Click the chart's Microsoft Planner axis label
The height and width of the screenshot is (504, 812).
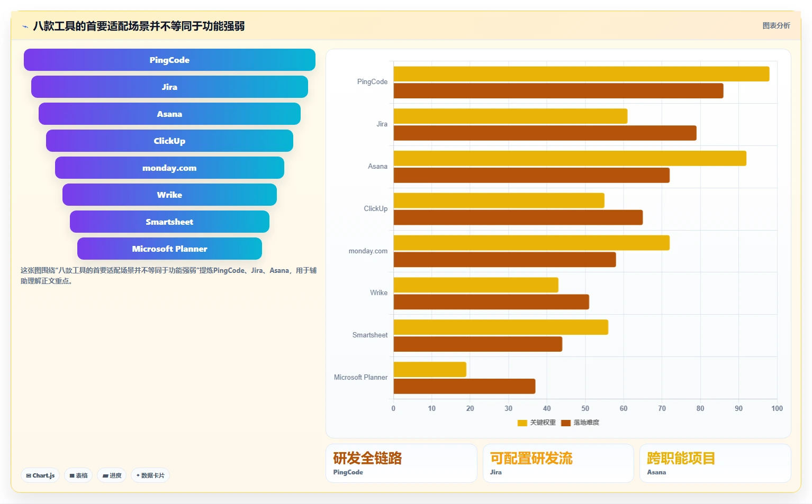click(x=360, y=378)
